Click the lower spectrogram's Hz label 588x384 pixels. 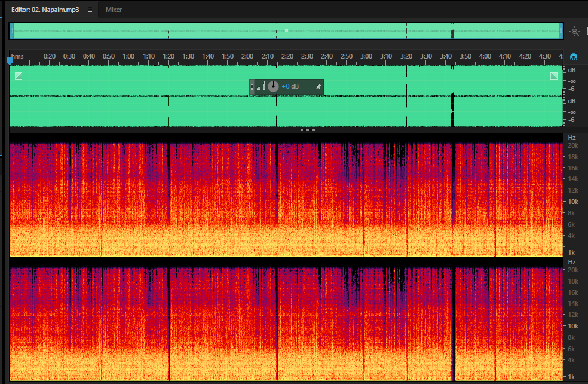[x=572, y=262]
